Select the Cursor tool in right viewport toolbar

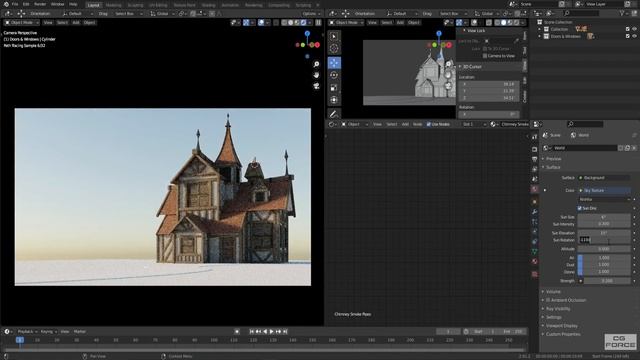(334, 49)
